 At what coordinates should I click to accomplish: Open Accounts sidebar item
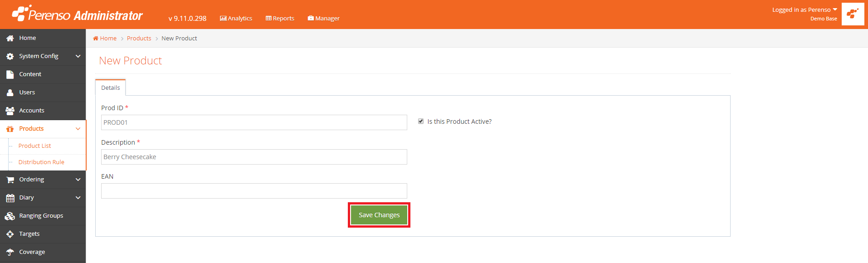point(43,111)
